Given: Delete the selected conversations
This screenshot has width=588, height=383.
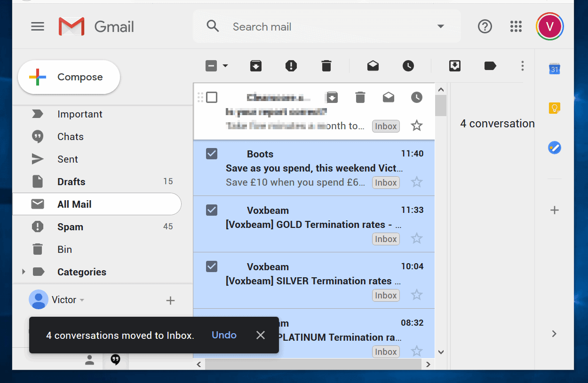Looking at the screenshot, I should pyautogui.click(x=326, y=66).
